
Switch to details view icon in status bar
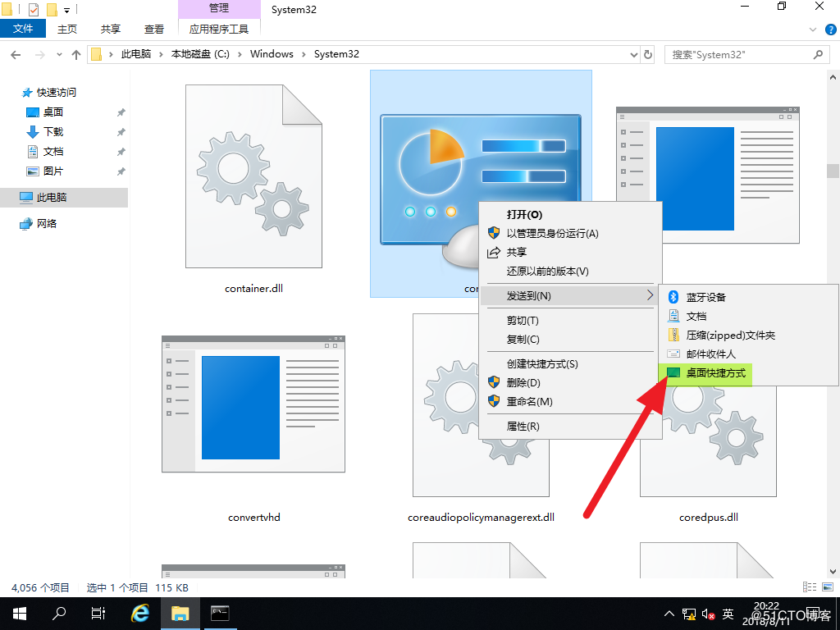810,587
